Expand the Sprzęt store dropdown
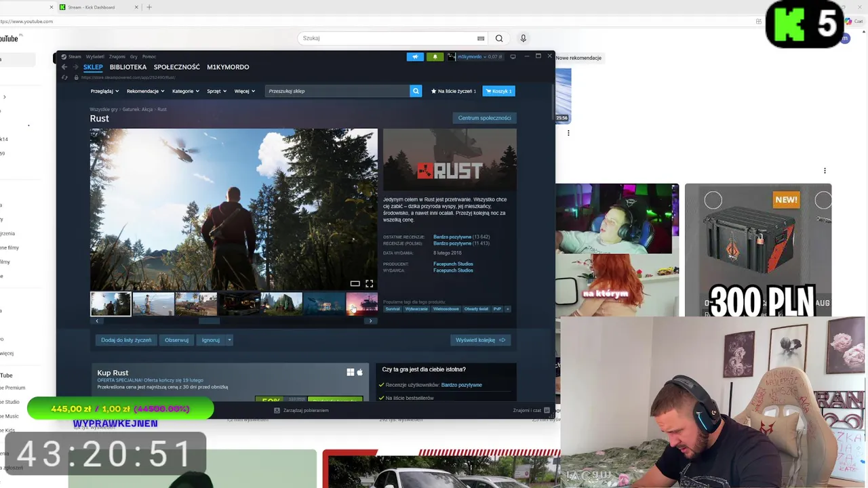 [x=217, y=91]
